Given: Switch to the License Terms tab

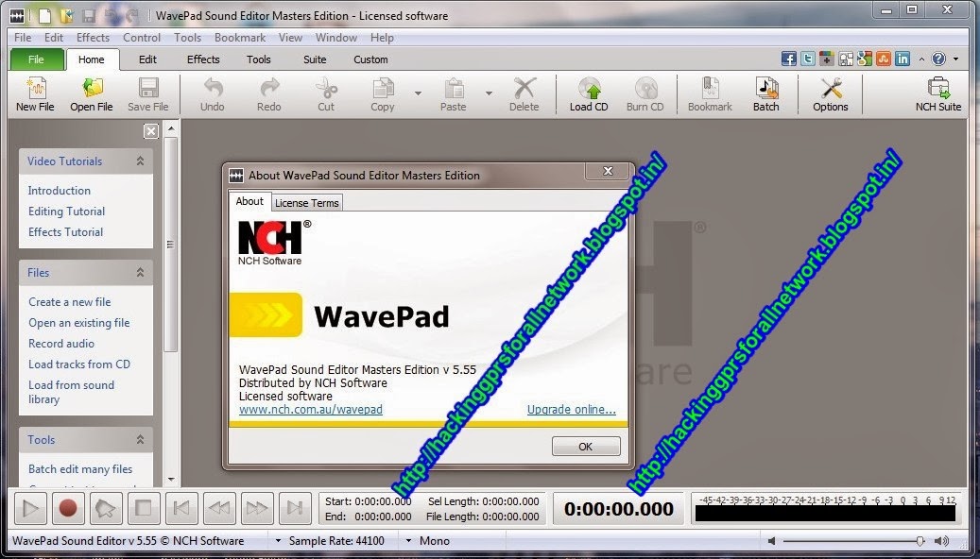Looking at the screenshot, I should point(307,203).
